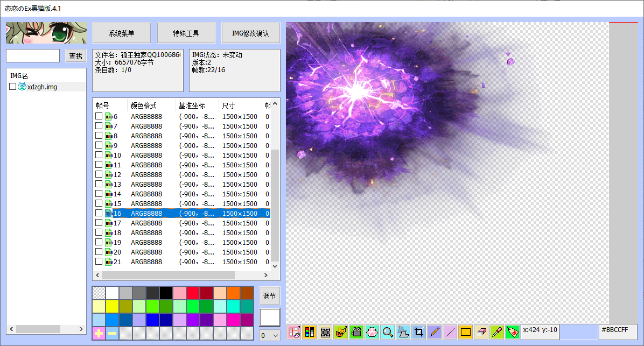Click the #BBCCFF color code box
Screen dimensions: 644x346
click(618, 331)
